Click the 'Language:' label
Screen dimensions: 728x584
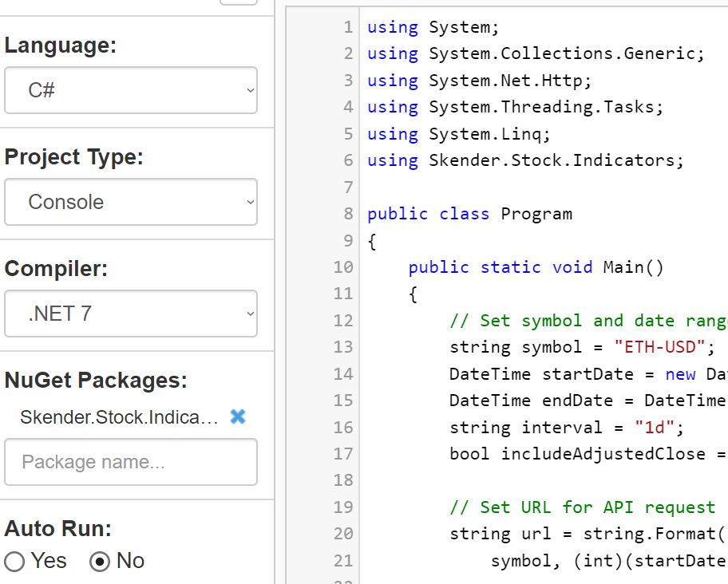[61, 45]
